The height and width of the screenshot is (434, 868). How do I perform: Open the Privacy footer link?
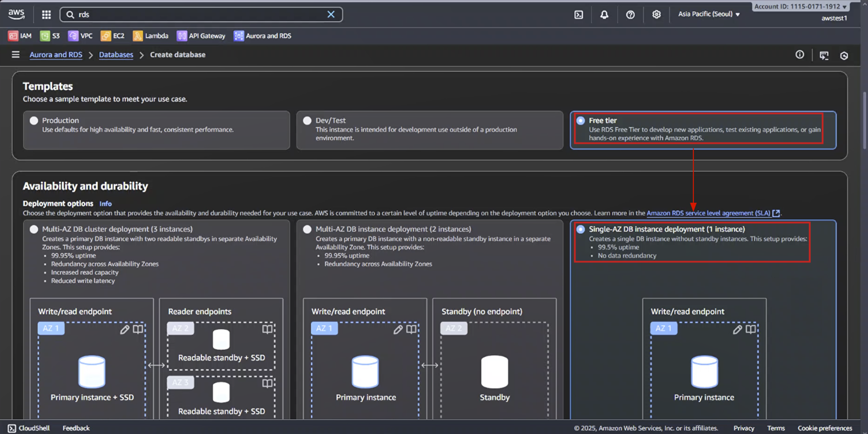tap(744, 428)
